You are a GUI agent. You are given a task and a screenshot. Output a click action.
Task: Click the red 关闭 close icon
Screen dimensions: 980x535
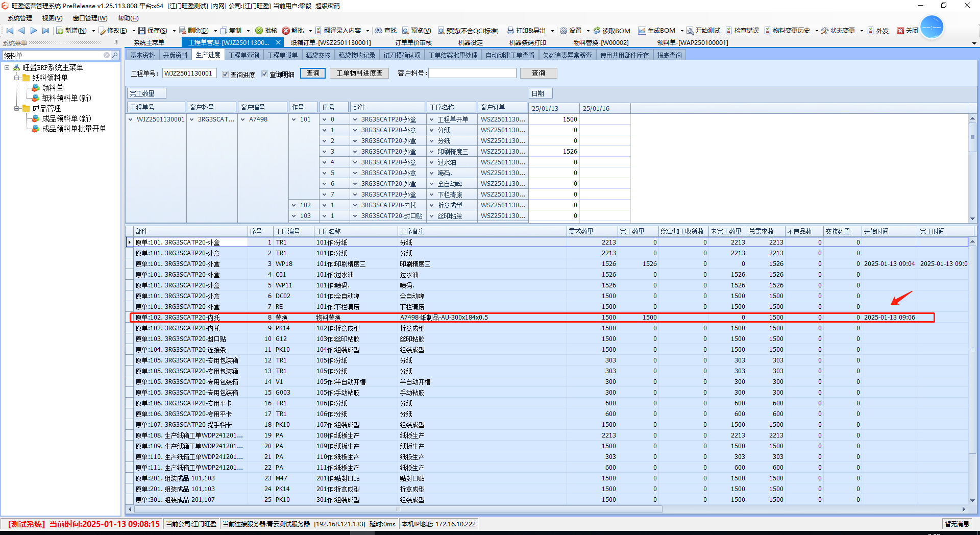click(x=900, y=31)
